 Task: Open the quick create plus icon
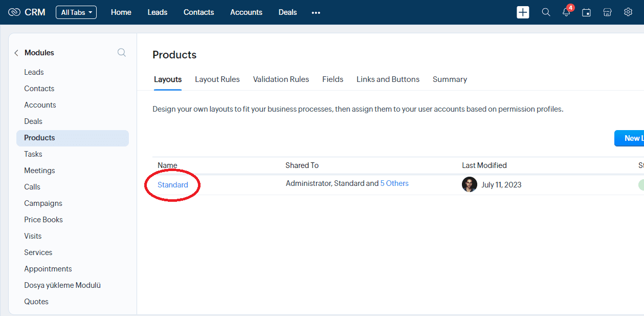pos(523,12)
